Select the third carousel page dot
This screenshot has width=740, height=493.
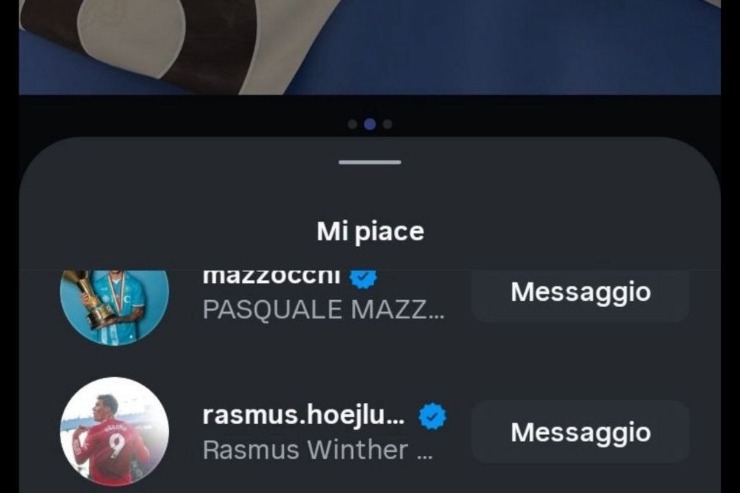[x=387, y=124]
